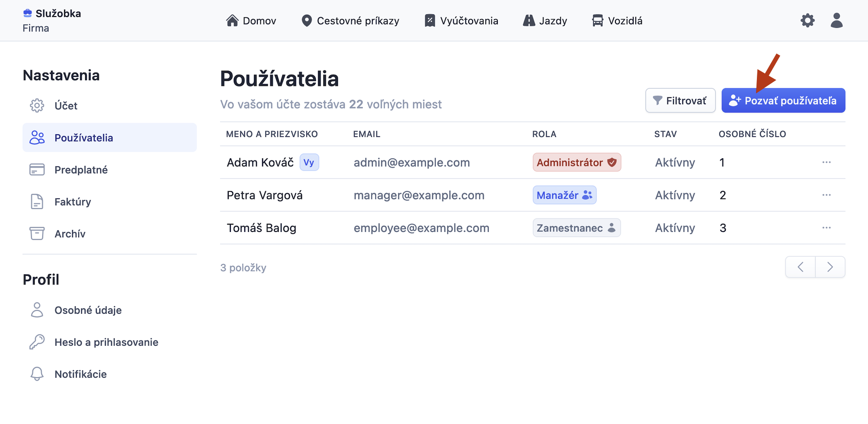Click the Vyúčtovania receipt icon

[x=429, y=20]
